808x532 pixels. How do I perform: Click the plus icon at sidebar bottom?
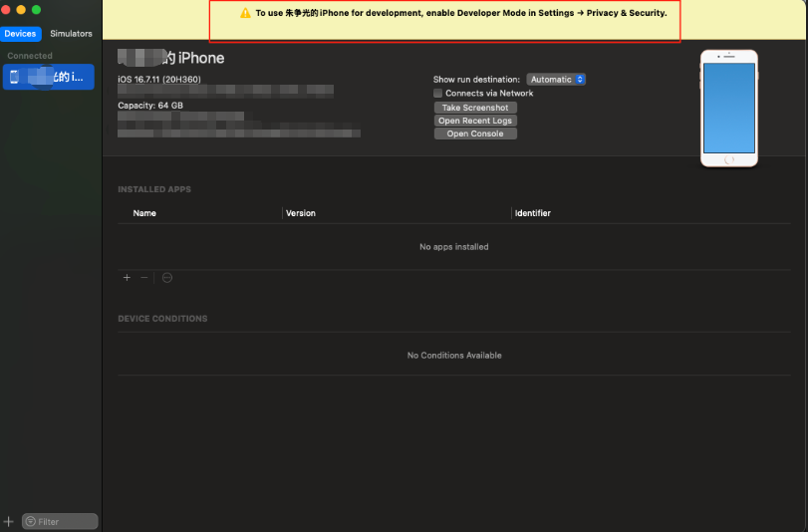[x=9, y=521]
